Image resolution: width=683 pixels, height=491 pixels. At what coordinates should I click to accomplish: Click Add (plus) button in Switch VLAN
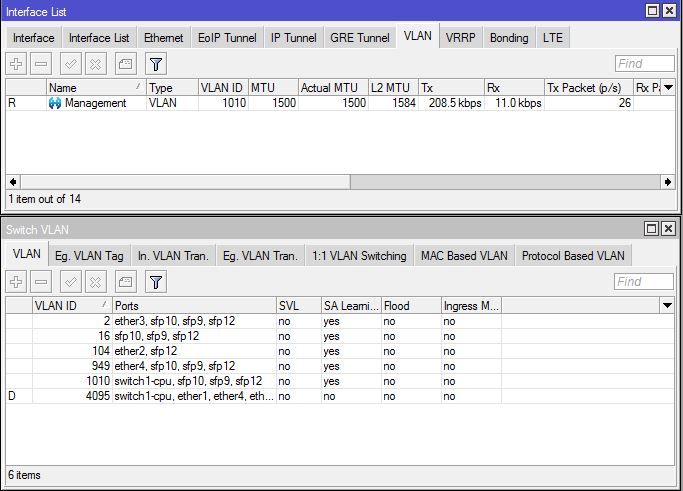click(16, 282)
